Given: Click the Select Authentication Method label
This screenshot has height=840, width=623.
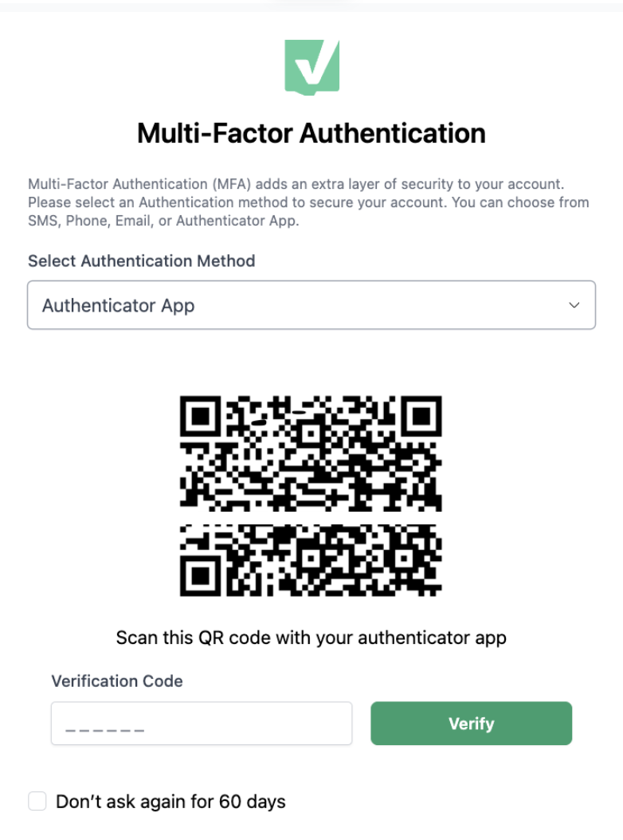Looking at the screenshot, I should [141, 261].
